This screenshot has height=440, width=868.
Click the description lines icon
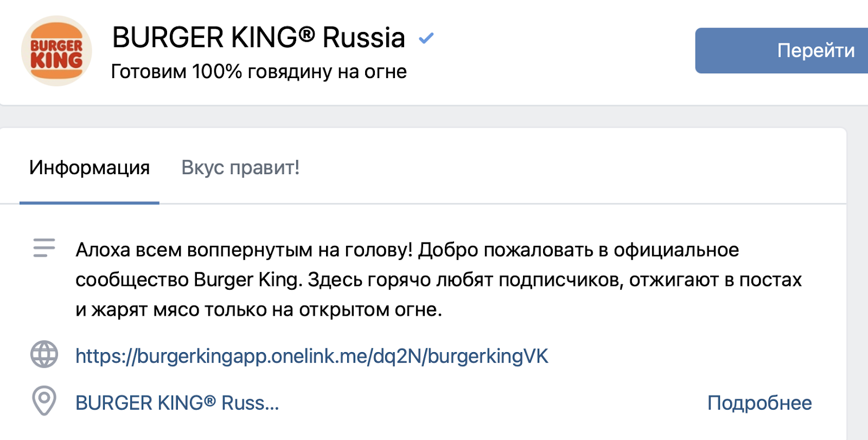(x=44, y=248)
